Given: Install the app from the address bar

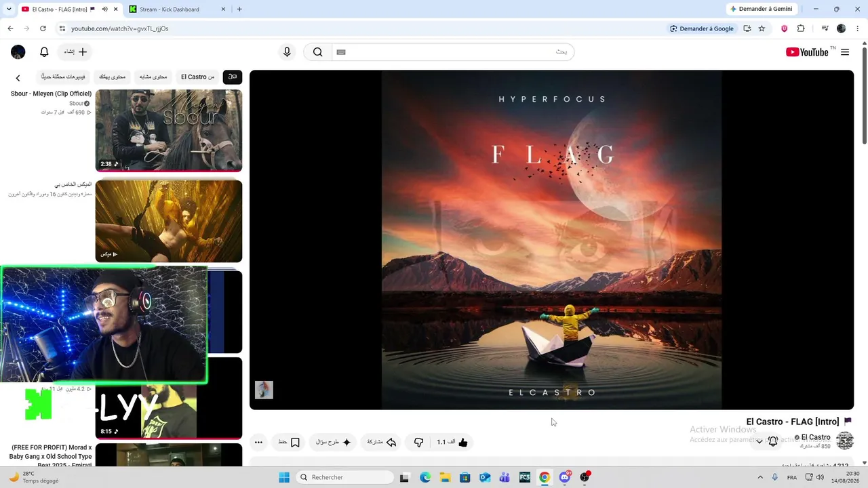Looking at the screenshot, I should [x=747, y=28].
